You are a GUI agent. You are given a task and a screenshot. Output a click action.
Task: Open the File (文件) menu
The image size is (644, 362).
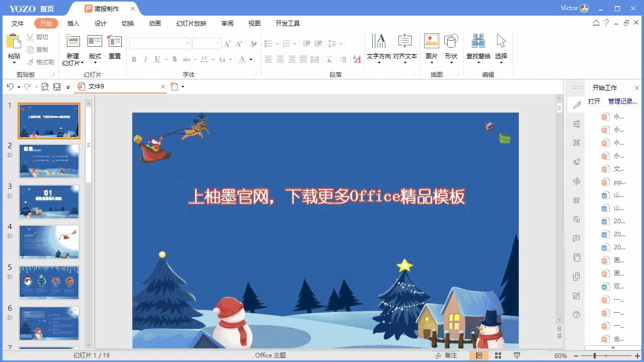18,24
